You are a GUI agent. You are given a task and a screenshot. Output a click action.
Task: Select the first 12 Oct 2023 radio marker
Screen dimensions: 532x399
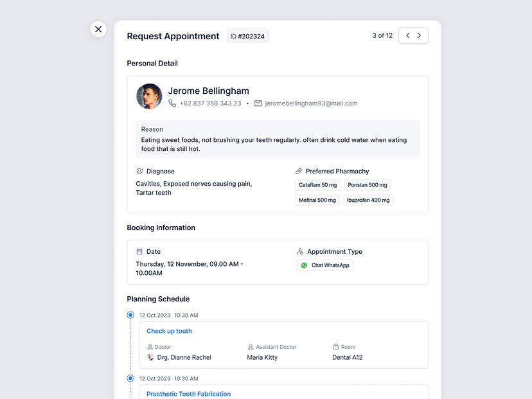pos(131,315)
